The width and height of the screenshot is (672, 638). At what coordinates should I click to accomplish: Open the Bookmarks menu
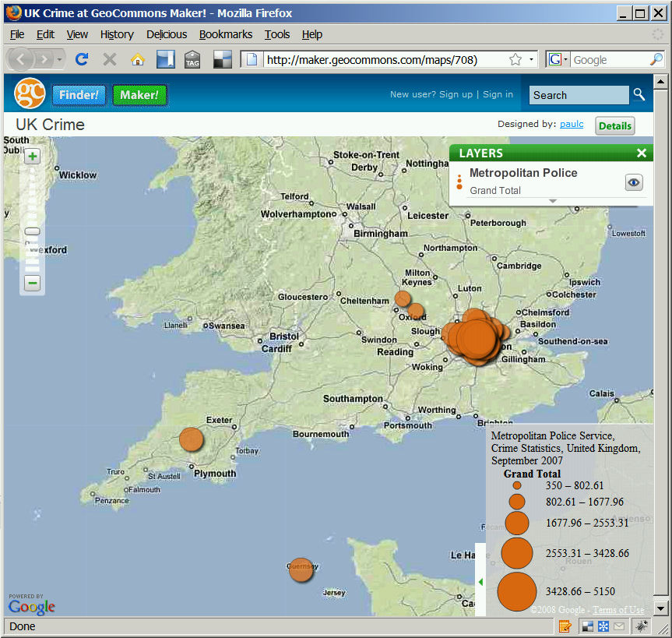[225, 34]
